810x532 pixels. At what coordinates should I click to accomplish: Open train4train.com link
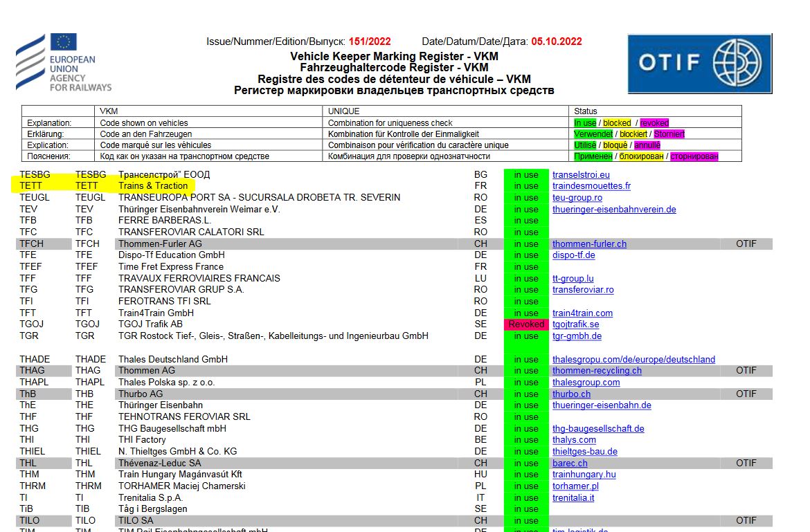pos(582,313)
